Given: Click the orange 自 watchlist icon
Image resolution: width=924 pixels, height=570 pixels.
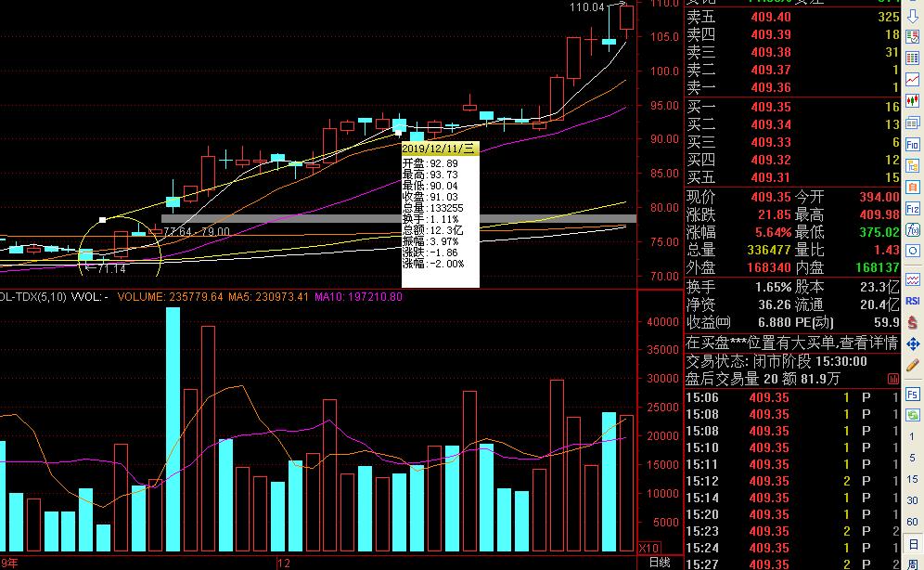Looking at the screenshot, I should click(912, 188).
